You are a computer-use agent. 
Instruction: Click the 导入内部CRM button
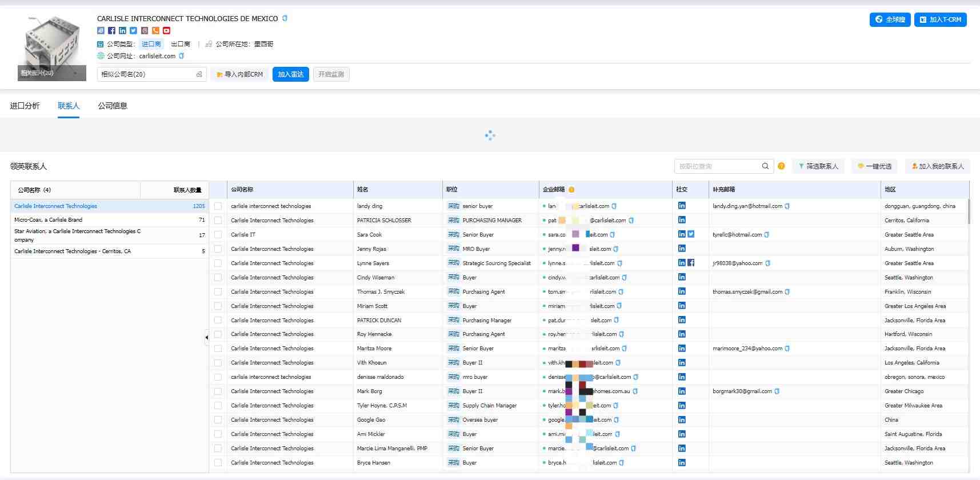240,74
